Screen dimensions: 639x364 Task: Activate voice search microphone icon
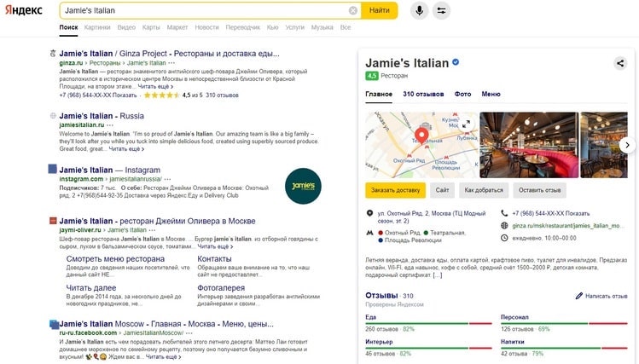point(419,10)
